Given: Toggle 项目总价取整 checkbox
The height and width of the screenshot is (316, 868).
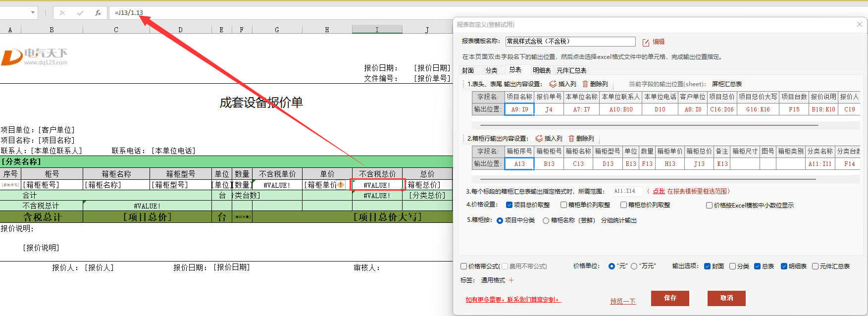Looking at the screenshot, I should (509, 205).
